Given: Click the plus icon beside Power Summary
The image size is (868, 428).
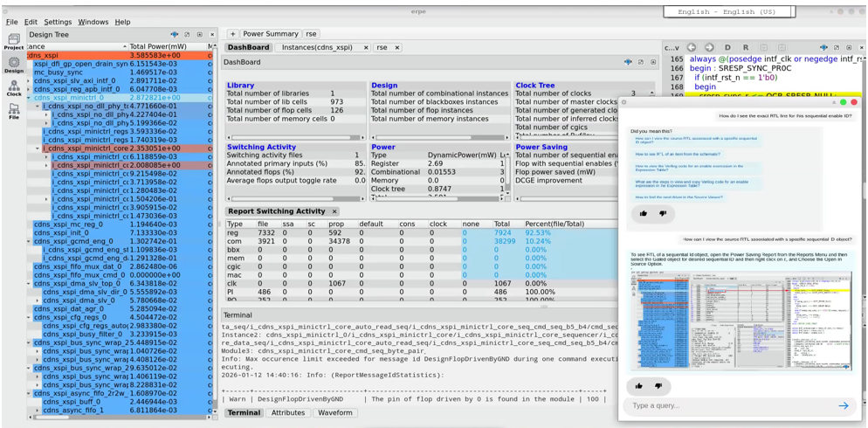Looking at the screenshot, I should pyautogui.click(x=232, y=34).
